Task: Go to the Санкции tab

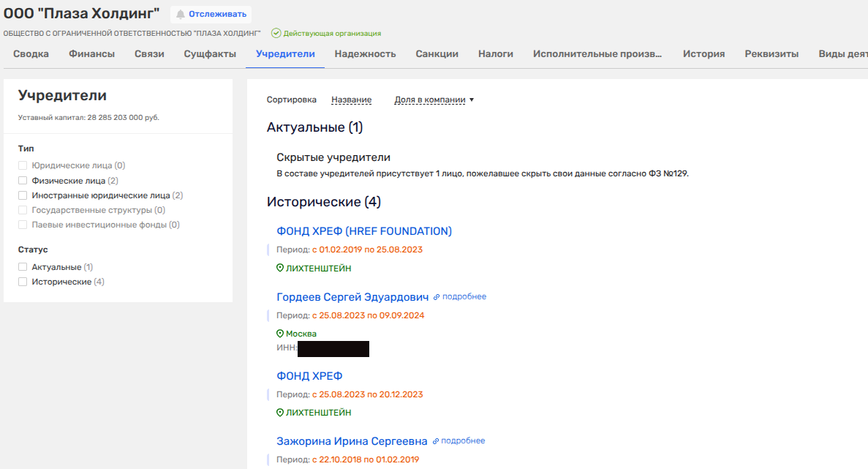Action: (437, 53)
